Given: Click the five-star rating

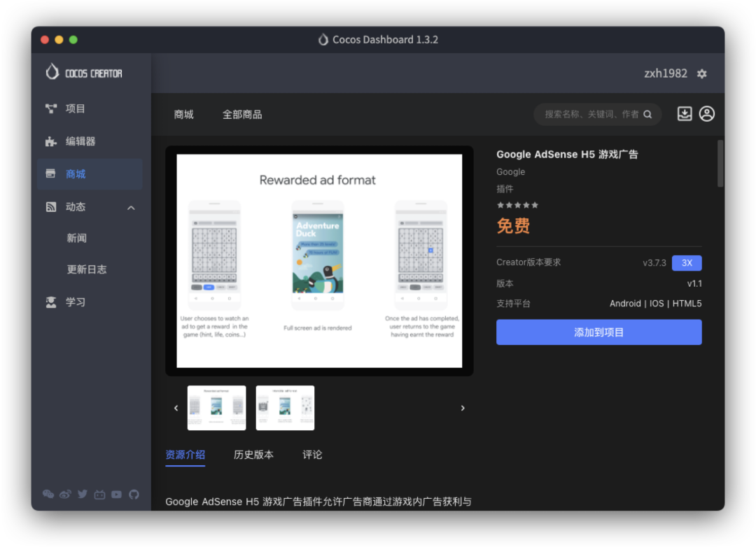Looking at the screenshot, I should pos(517,205).
